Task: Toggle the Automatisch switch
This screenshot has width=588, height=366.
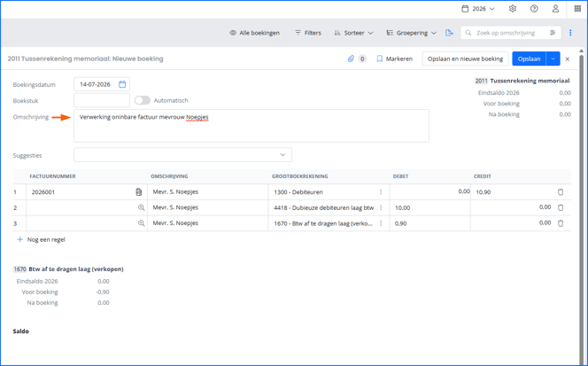Action: (143, 100)
